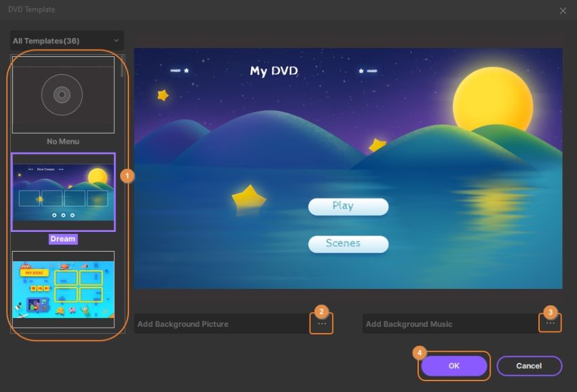
Task: Select the No Menu template thumbnail
Action: pyautogui.click(x=62, y=95)
